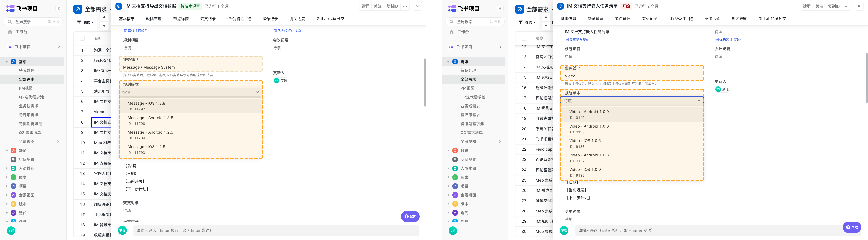
Task: Select 待排期需求池 view in the right screenshot
Action: (x=472, y=124)
